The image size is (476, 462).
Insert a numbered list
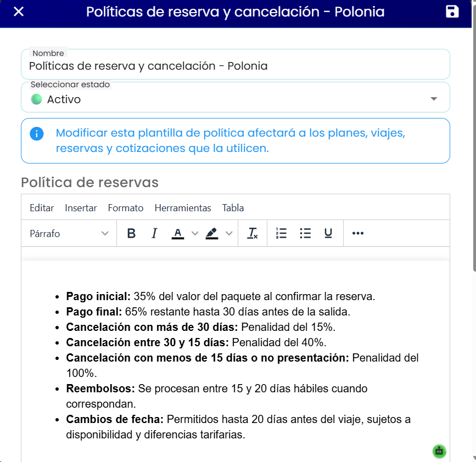[281, 233]
